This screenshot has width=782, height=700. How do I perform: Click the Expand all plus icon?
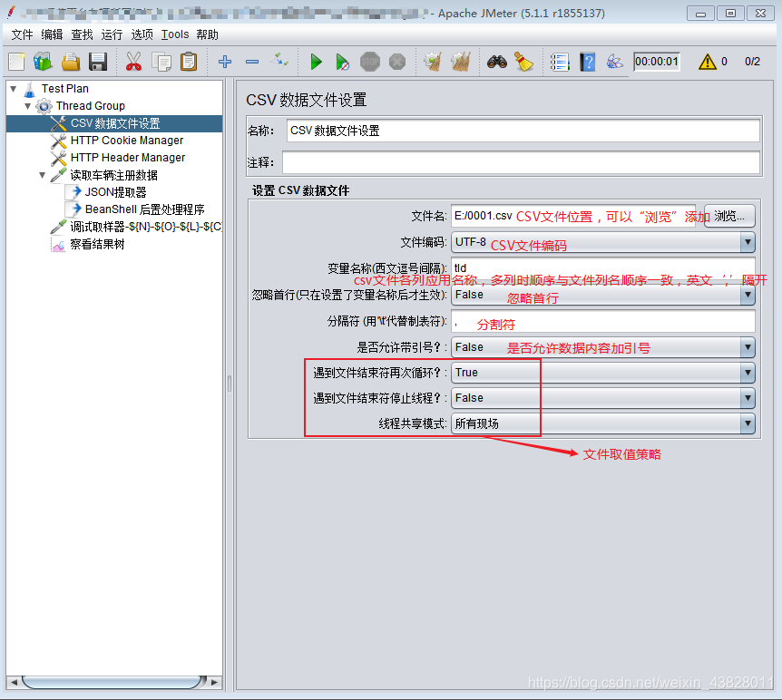[225, 62]
